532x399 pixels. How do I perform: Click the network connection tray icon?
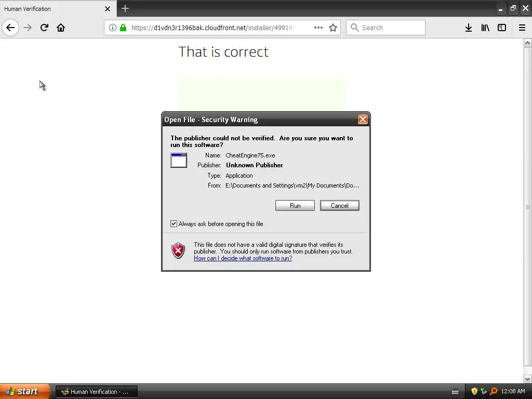pos(484,391)
